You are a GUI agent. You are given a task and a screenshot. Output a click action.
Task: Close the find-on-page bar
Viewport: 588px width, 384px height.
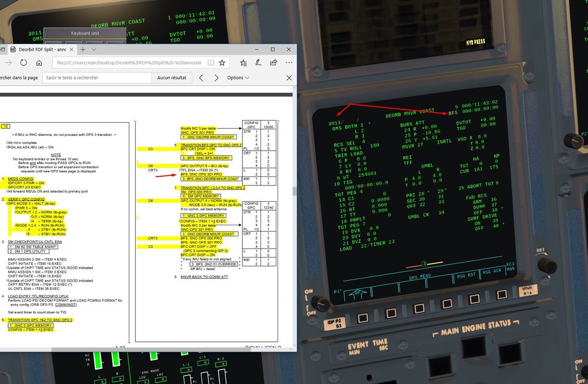click(289, 78)
